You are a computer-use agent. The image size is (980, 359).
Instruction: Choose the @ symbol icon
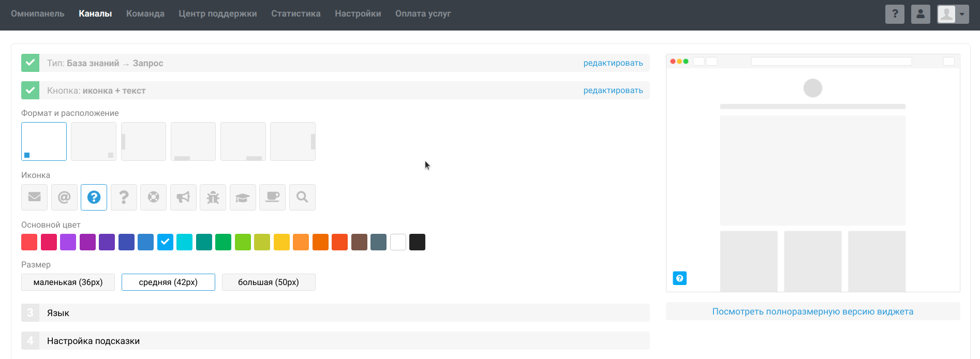point(64,197)
